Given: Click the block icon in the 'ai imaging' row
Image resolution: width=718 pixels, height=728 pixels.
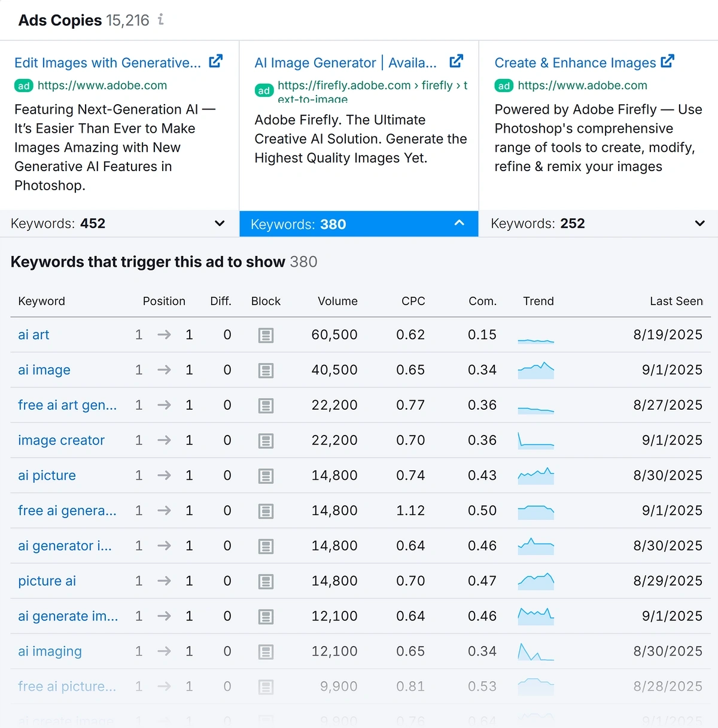Looking at the screenshot, I should 266,652.
